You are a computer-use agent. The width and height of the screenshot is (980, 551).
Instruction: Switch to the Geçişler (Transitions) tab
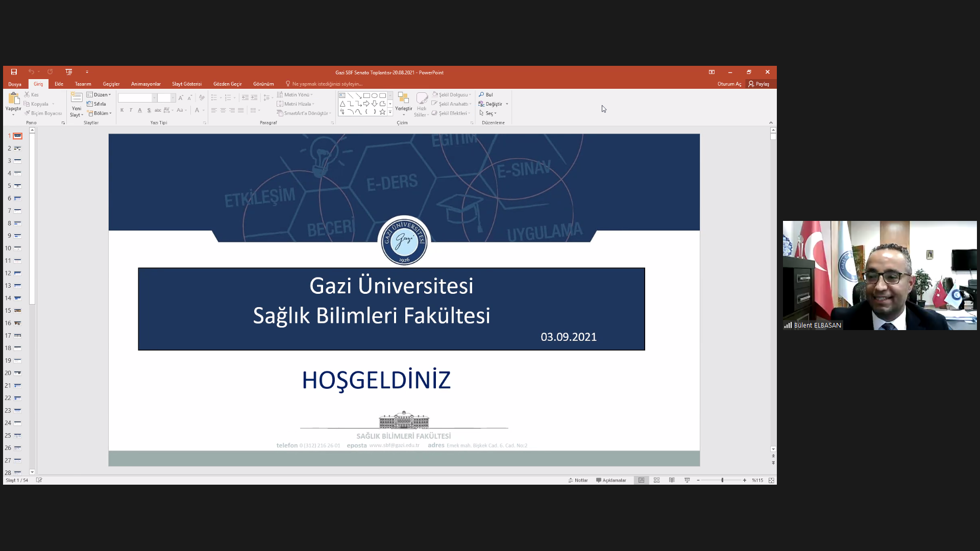pos(111,84)
